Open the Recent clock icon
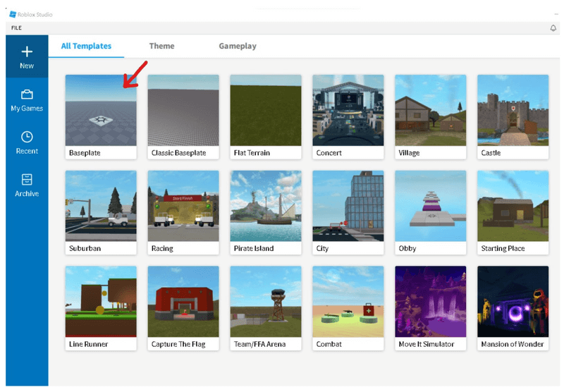This screenshot has width=564, height=392. point(27,137)
